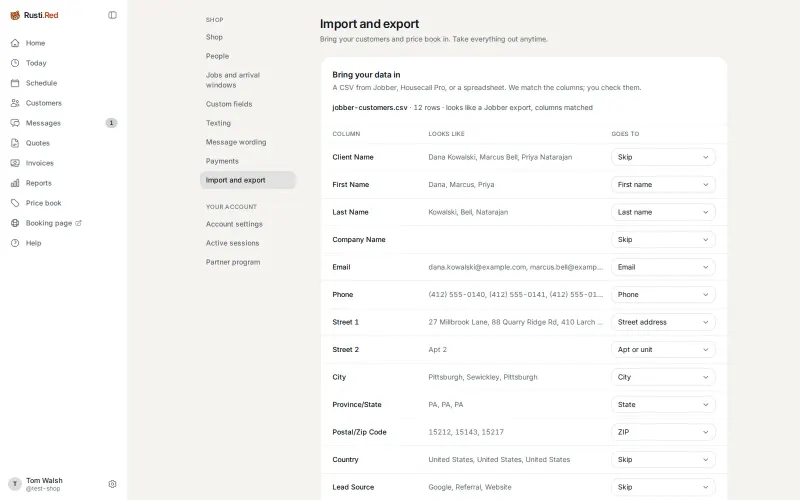Open the Company Name mapping dropdown

point(663,240)
